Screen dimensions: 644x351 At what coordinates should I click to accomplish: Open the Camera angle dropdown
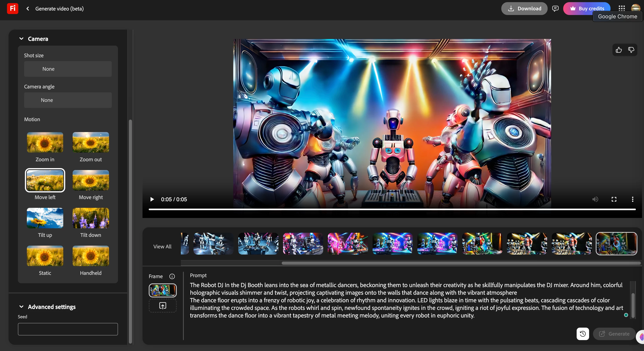click(x=68, y=100)
